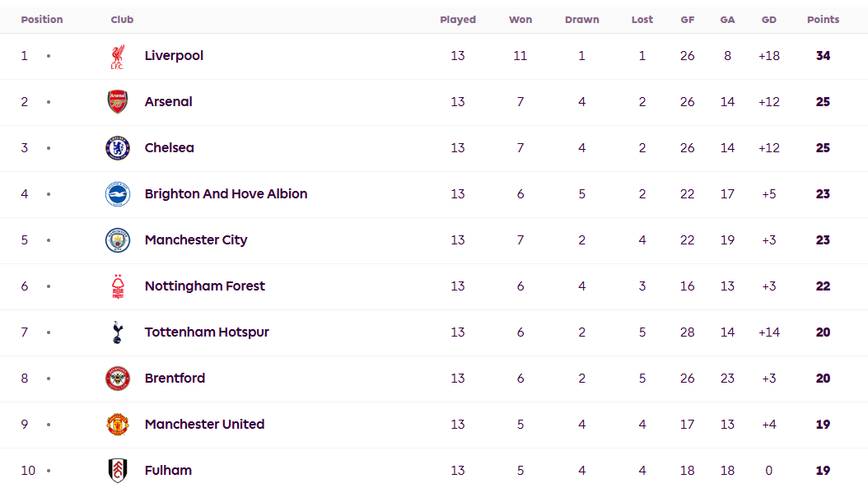Click position number 10 in the table
This screenshot has width=868, height=488.
pyautogui.click(x=28, y=471)
